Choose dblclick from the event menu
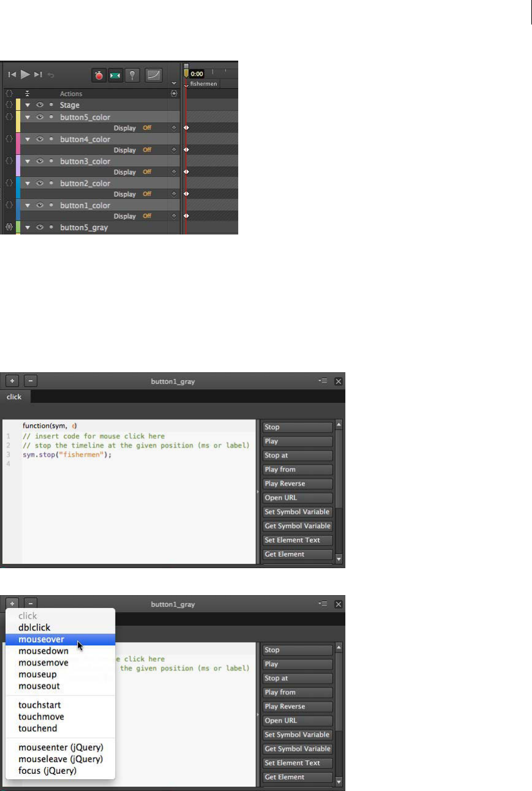The height and width of the screenshot is (791, 532). pos(60,628)
